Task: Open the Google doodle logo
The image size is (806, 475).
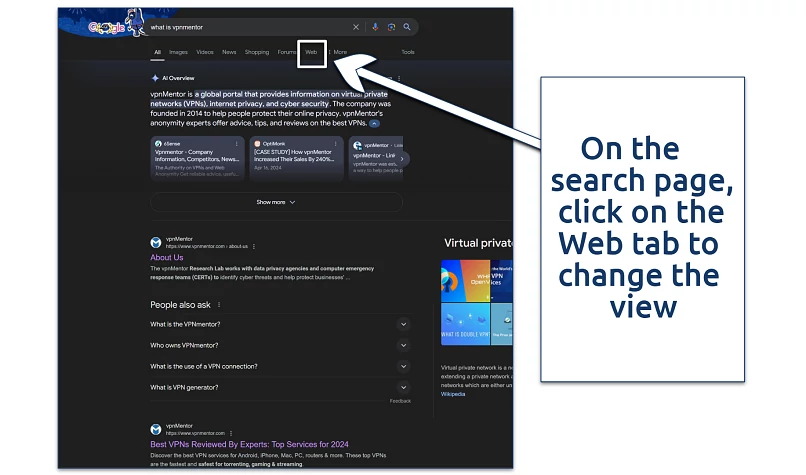Action: 106,27
